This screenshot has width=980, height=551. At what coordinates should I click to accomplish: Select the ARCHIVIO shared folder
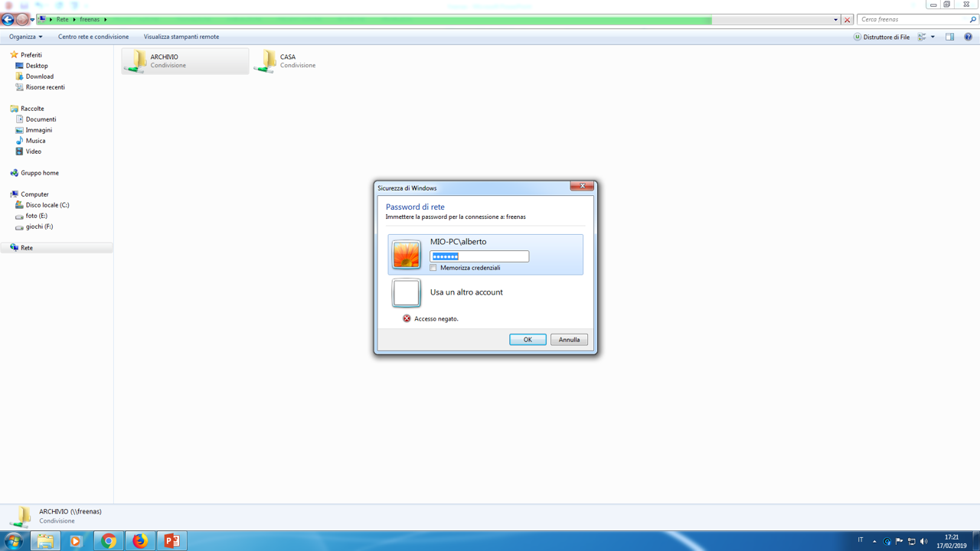(x=185, y=61)
